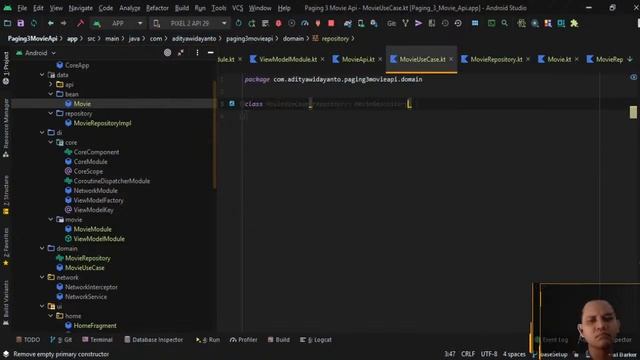The width and height of the screenshot is (640, 360).
Task: Click the yellow warning stripe marker
Action: [x=633, y=112]
